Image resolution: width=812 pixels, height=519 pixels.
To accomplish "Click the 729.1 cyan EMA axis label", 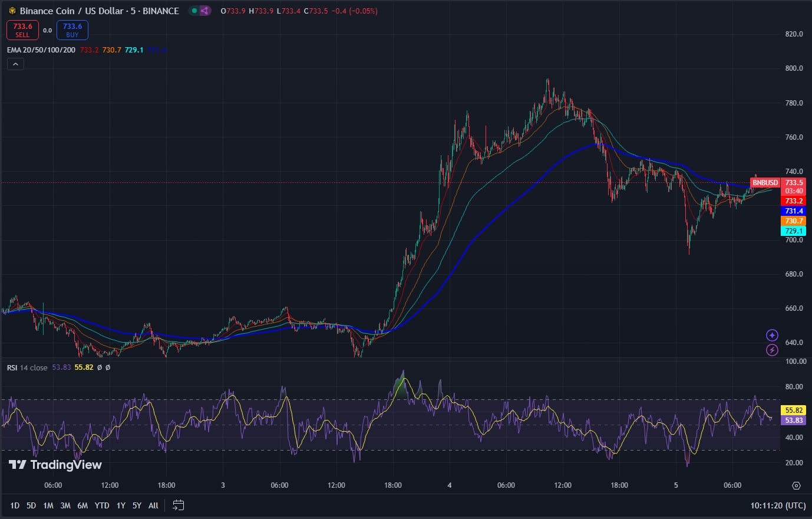I will [794, 231].
